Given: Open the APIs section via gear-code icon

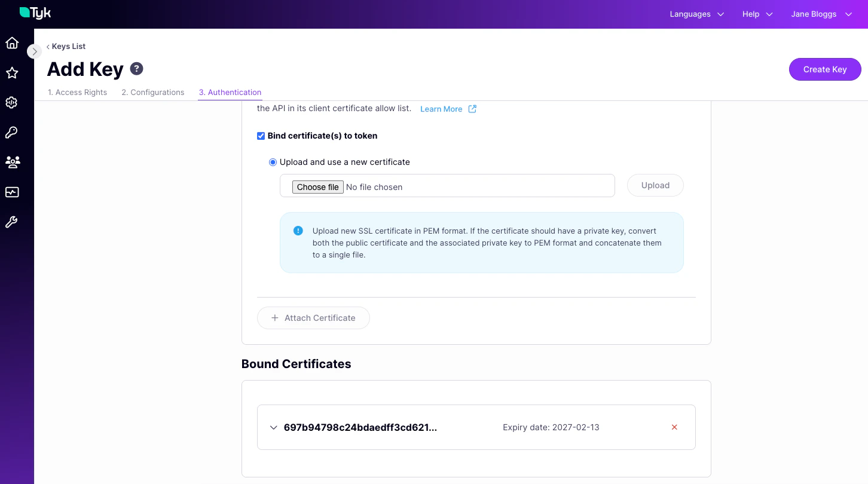Looking at the screenshot, I should click(x=12, y=102).
